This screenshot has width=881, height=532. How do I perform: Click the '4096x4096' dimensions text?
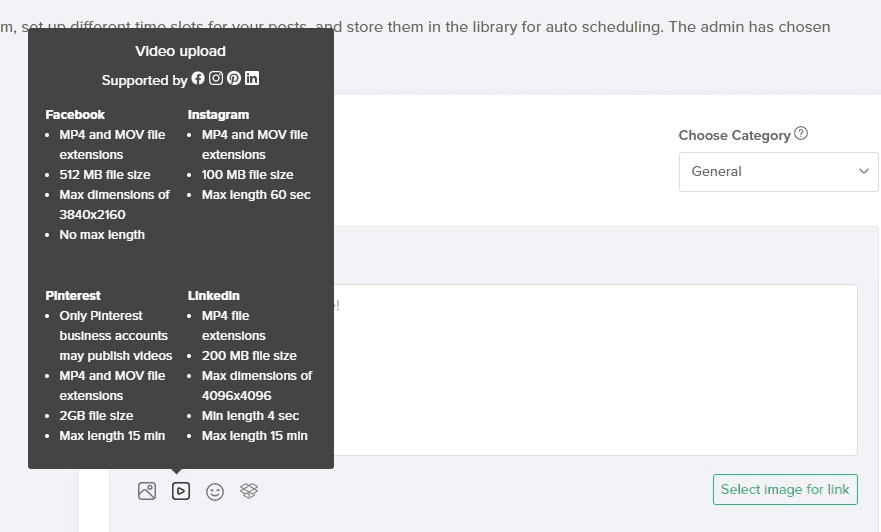coord(236,395)
